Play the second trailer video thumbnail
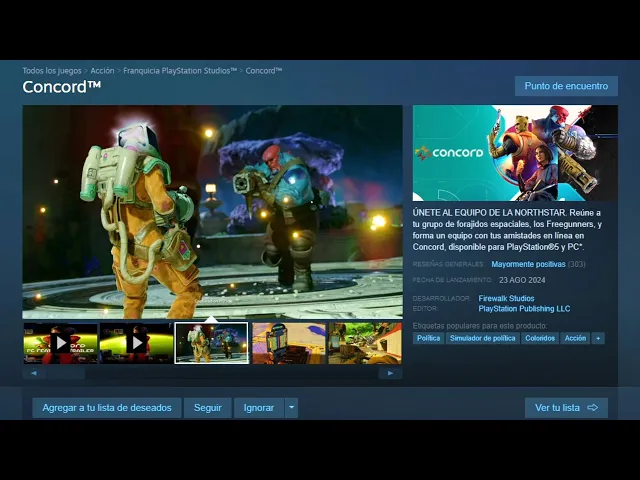 (136, 343)
